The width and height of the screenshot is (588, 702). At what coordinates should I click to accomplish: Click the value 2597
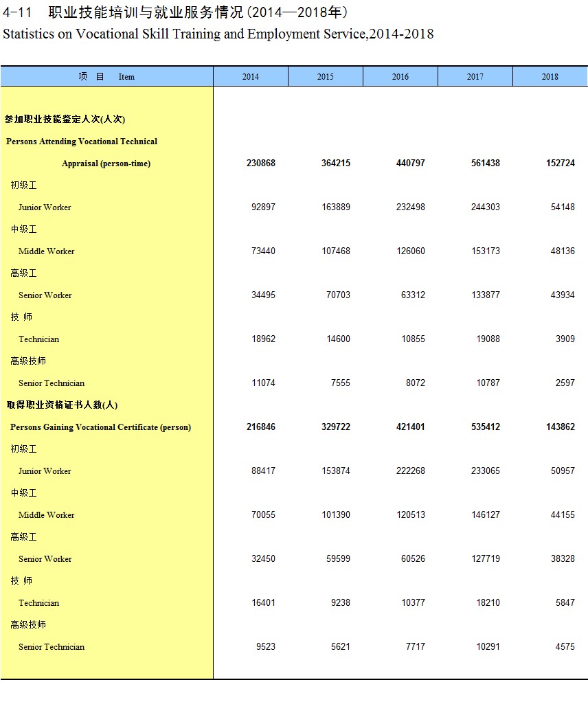pyautogui.click(x=565, y=383)
